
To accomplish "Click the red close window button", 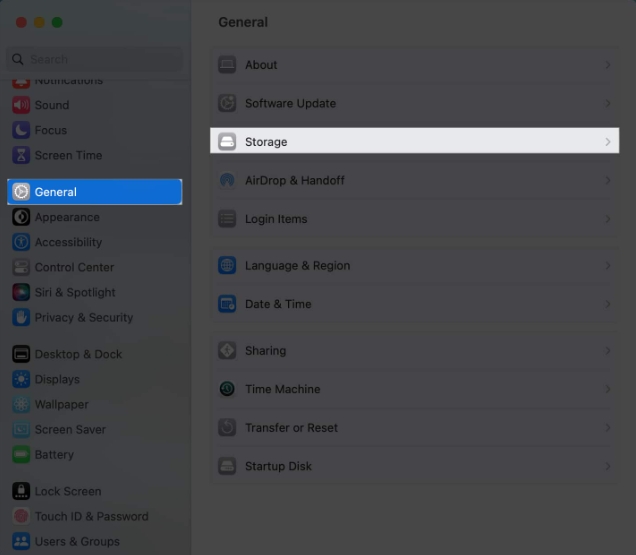I will click(21, 22).
